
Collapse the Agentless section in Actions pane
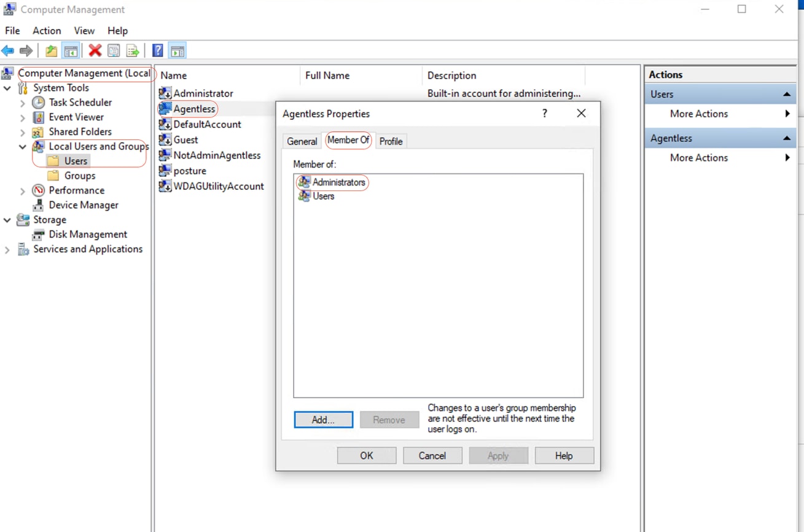pos(786,138)
